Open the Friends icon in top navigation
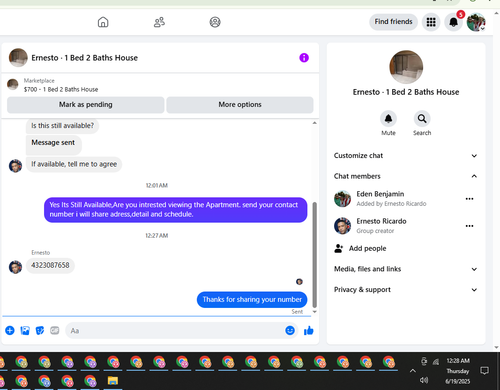500x390 pixels. point(159,22)
